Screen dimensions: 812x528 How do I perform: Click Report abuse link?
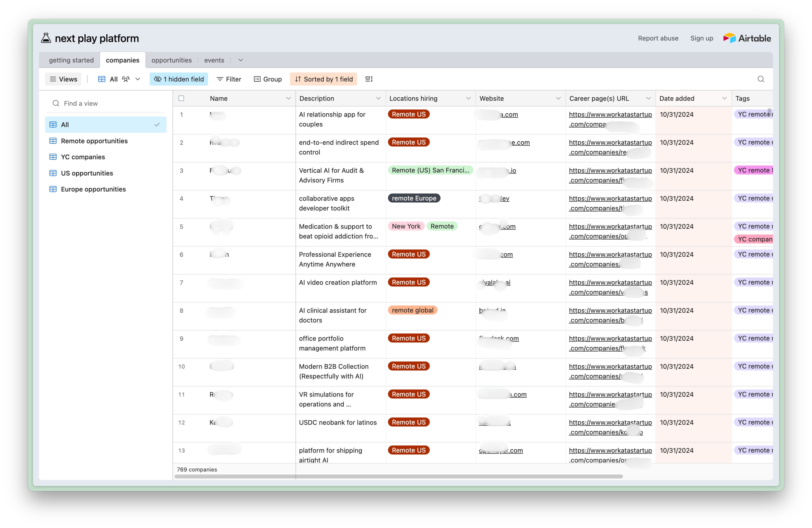click(658, 38)
